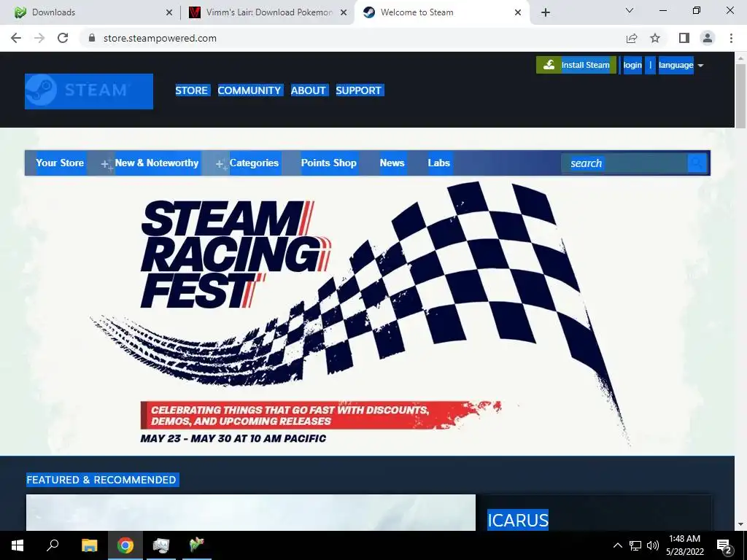747x560 pixels.
Task: Close the Downloads tab
Action: click(x=169, y=12)
